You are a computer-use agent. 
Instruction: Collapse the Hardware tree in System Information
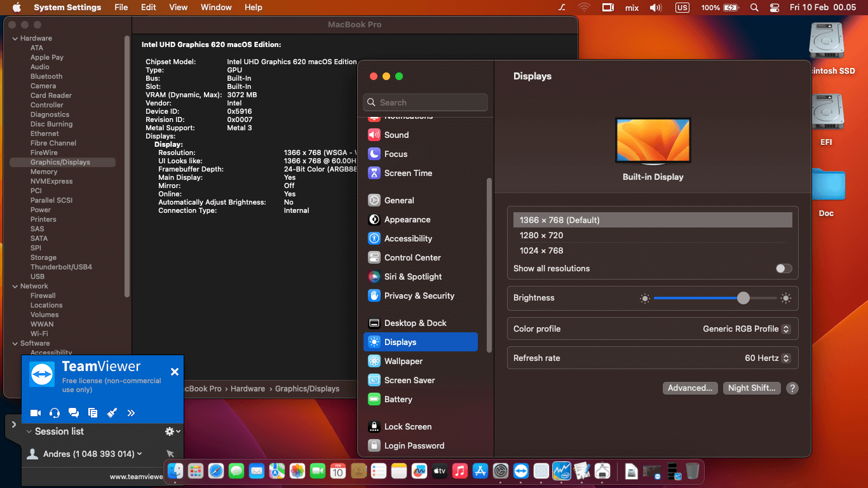[15, 38]
